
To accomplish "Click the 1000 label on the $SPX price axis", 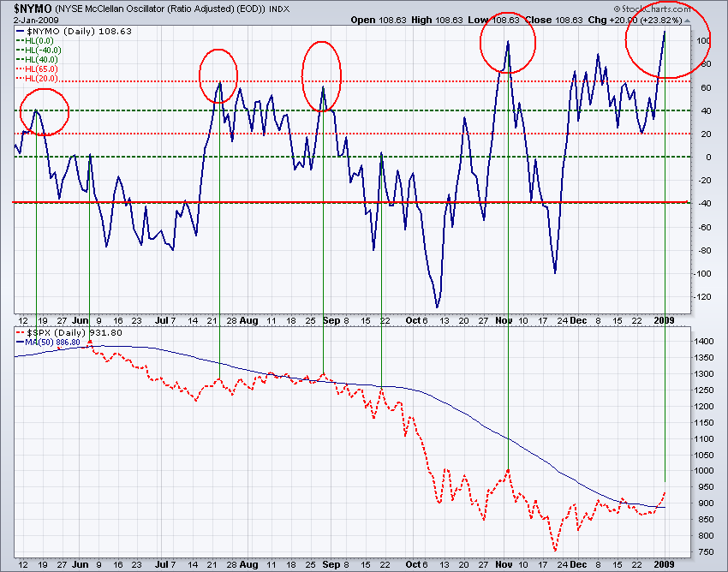I will click(x=704, y=471).
